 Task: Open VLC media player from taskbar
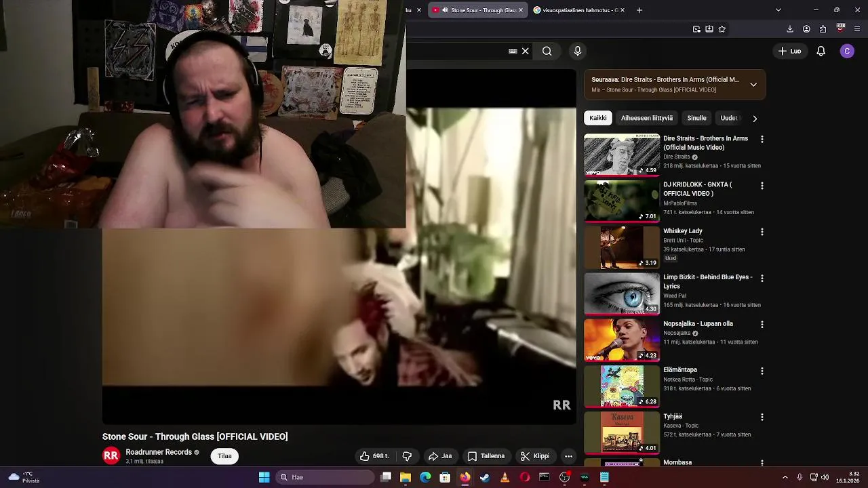coord(505,477)
